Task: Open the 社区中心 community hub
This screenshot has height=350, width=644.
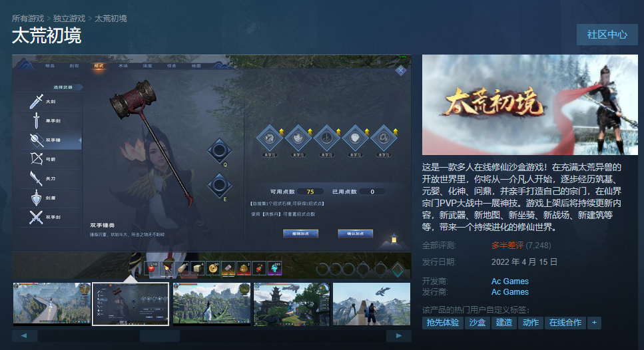Action: [607, 35]
